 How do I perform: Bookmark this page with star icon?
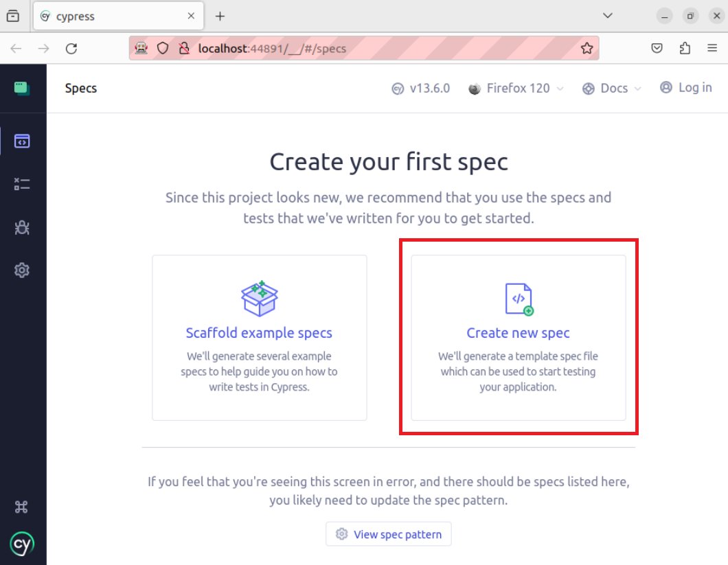(587, 49)
